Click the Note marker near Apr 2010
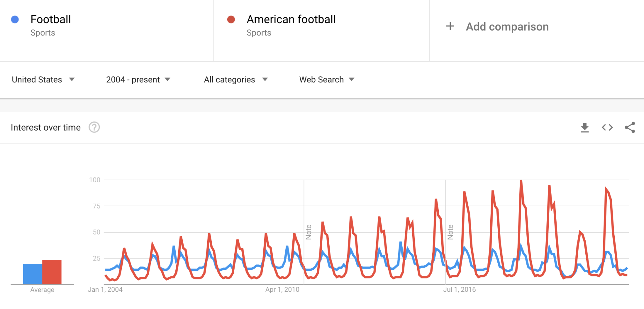 [308, 231]
